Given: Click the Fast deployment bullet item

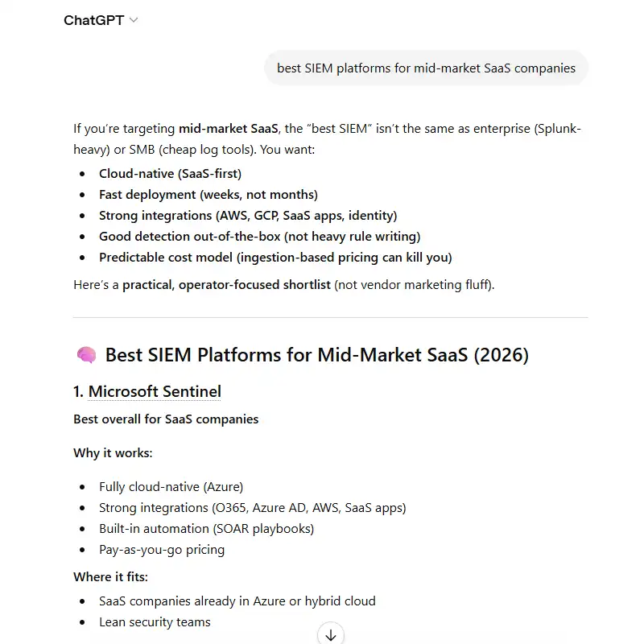Looking at the screenshot, I should click(x=208, y=194).
